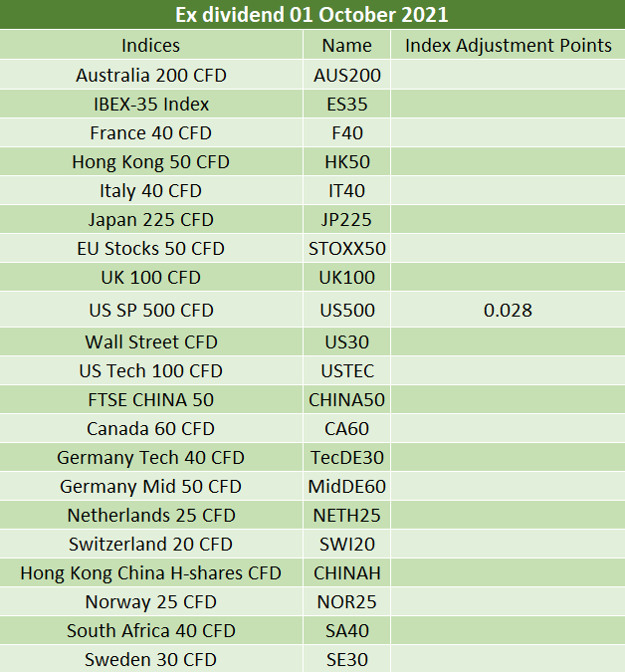Click the Ex dividend 01 October 2021 title

click(x=312, y=15)
